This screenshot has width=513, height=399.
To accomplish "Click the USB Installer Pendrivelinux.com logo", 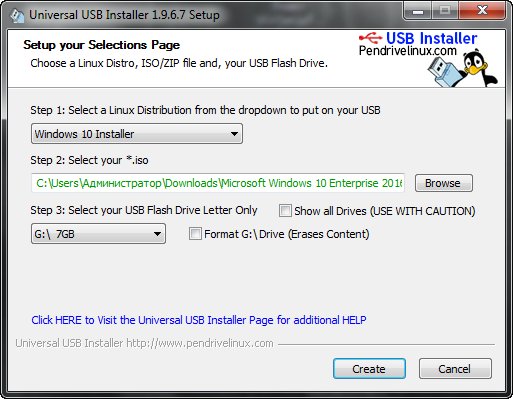I will [x=418, y=44].
